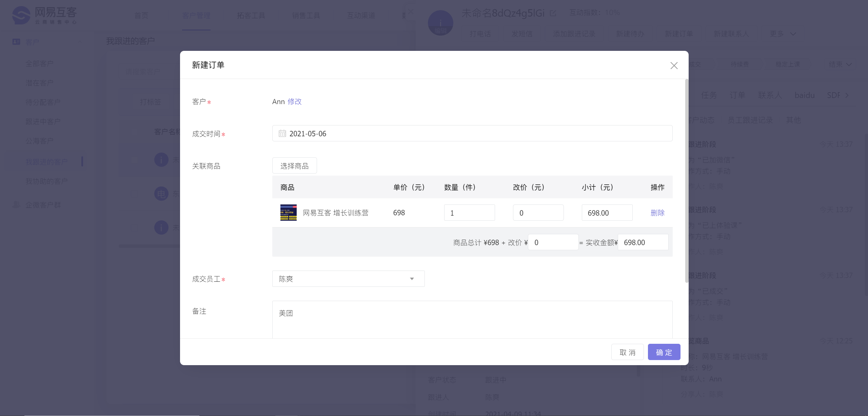Click the 选择商品 button
Screen dimensions: 868x416
[x=294, y=165]
